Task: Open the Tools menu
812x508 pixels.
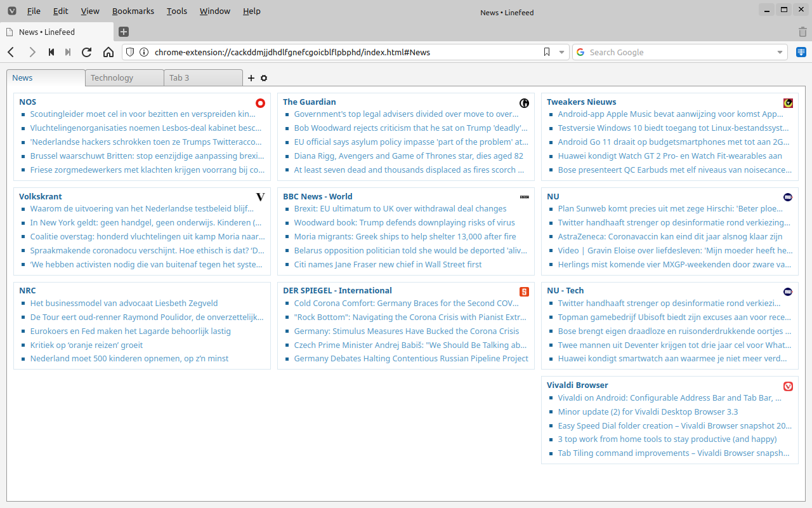Action: click(x=177, y=11)
